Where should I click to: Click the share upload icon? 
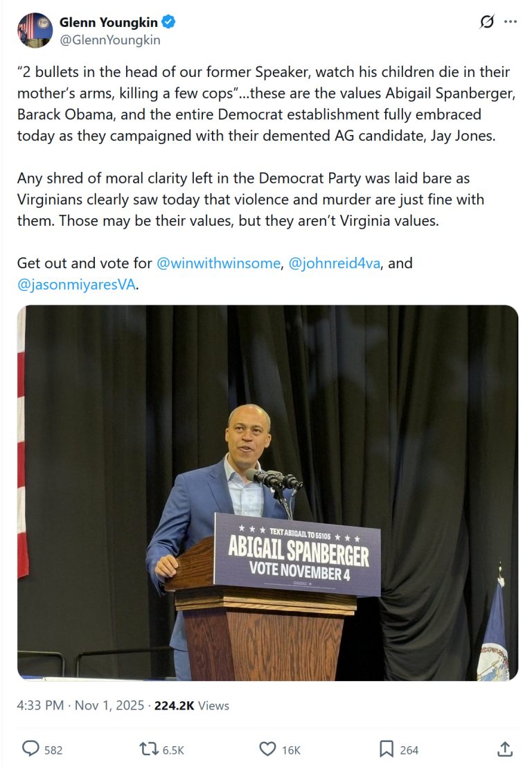tap(505, 749)
